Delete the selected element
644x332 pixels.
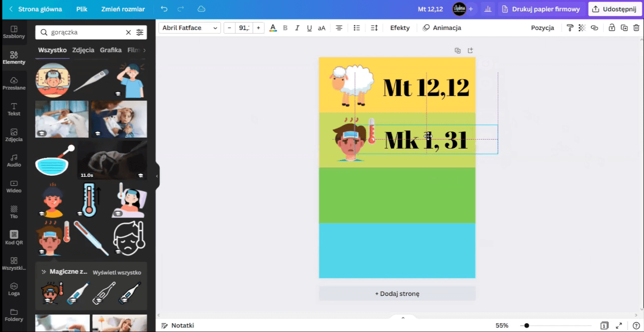[636, 28]
